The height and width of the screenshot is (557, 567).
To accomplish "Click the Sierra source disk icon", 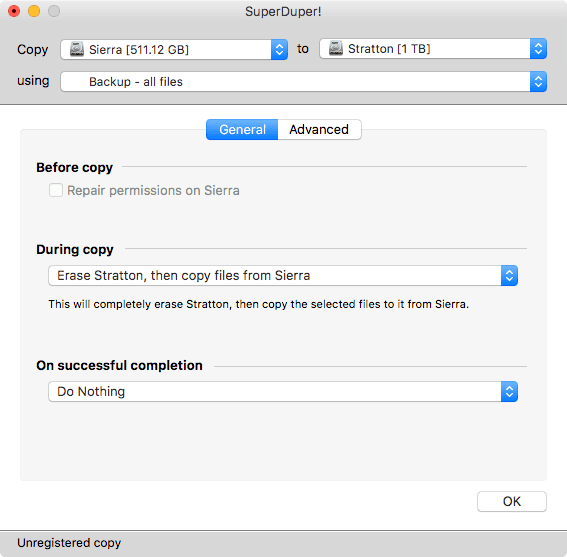I will click(x=77, y=49).
